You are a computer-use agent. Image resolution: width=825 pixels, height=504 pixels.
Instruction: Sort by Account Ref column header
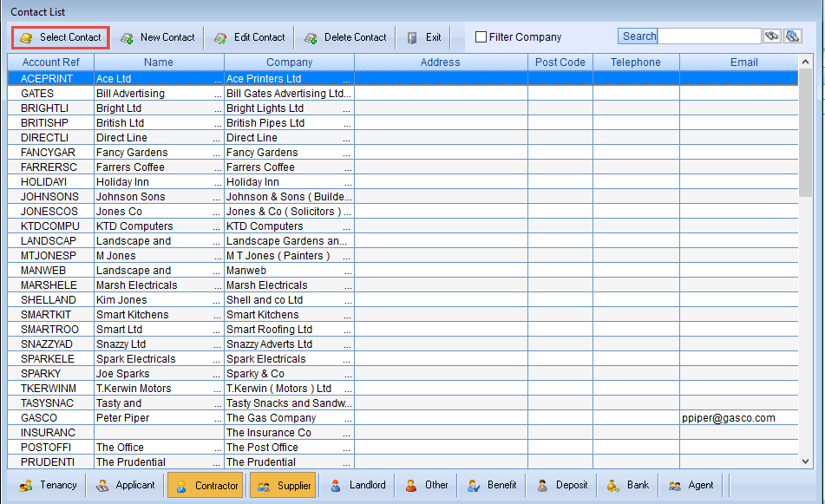[x=50, y=62]
